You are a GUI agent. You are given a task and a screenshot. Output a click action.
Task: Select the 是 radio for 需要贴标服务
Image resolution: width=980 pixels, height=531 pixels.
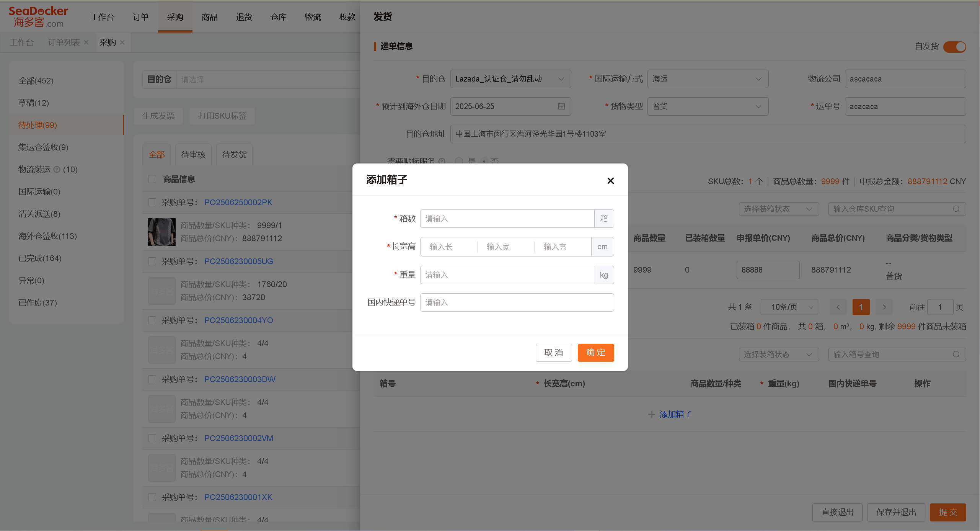(459, 161)
